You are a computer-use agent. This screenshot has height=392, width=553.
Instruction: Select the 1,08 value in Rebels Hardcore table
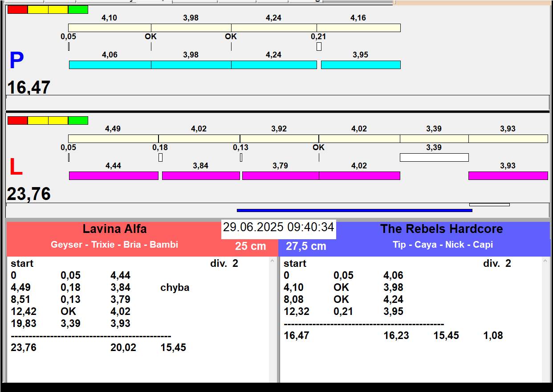(x=493, y=336)
